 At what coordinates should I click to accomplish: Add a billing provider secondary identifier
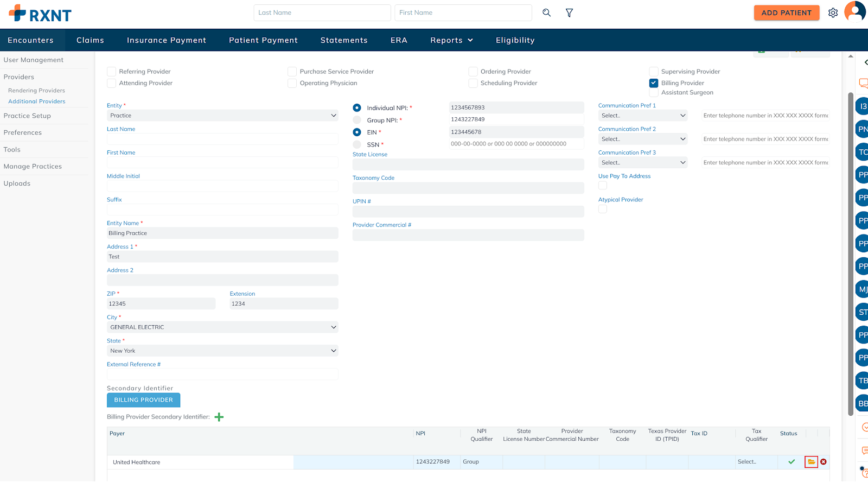click(x=219, y=417)
